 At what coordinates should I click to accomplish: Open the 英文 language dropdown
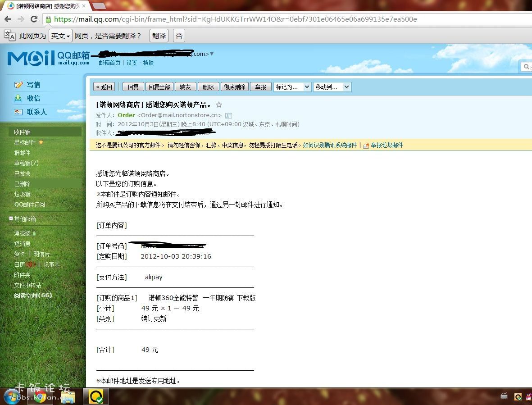(60, 35)
